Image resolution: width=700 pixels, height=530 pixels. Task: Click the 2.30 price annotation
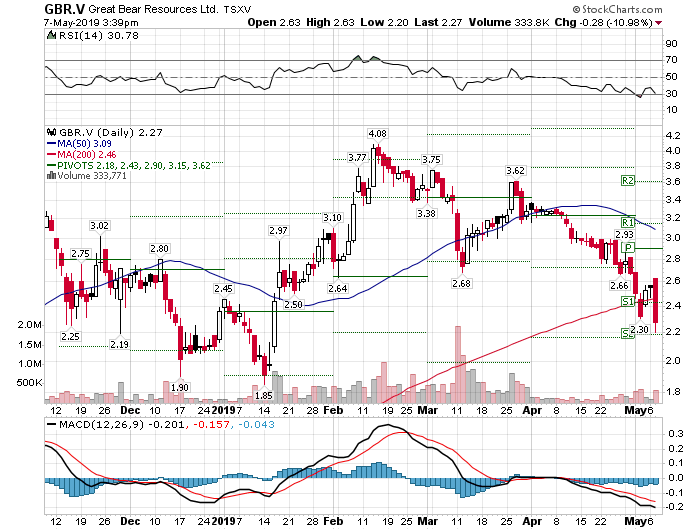click(x=640, y=330)
